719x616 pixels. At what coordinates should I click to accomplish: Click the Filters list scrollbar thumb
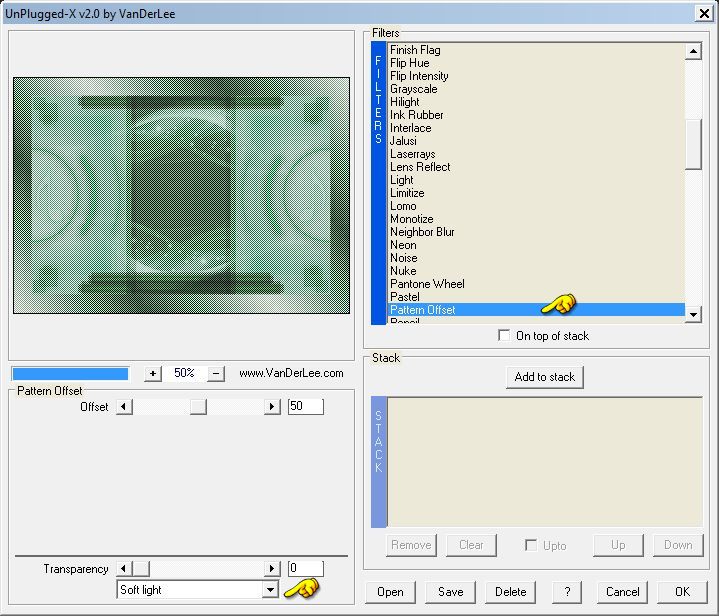693,144
